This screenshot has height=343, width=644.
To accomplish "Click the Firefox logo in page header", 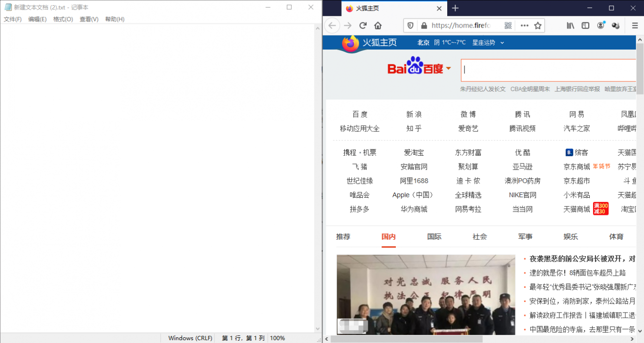I will pyautogui.click(x=351, y=43).
